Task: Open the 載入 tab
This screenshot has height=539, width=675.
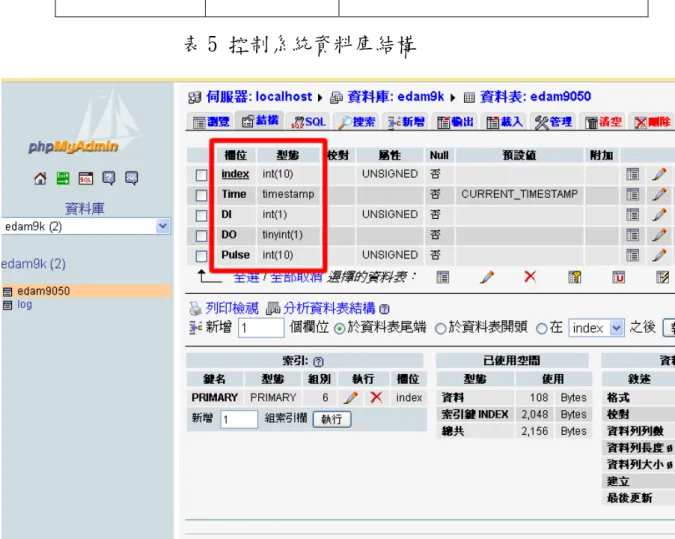Action: (x=505, y=122)
